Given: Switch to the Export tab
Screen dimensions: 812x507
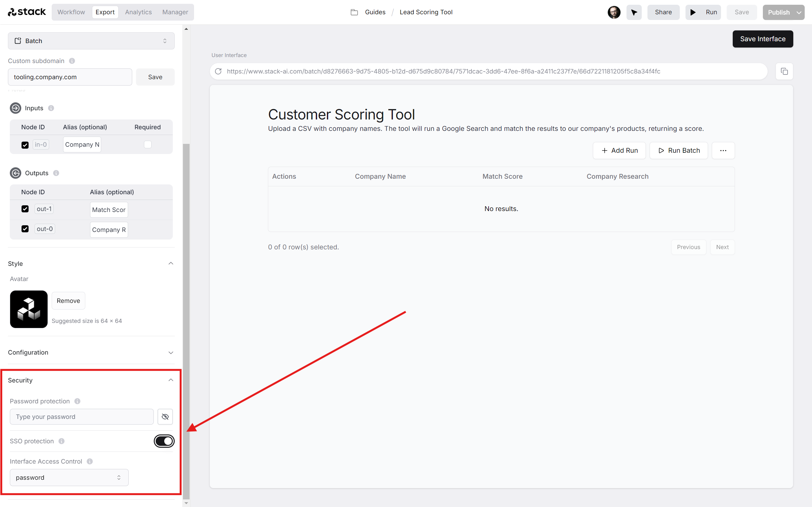Looking at the screenshot, I should [x=105, y=12].
